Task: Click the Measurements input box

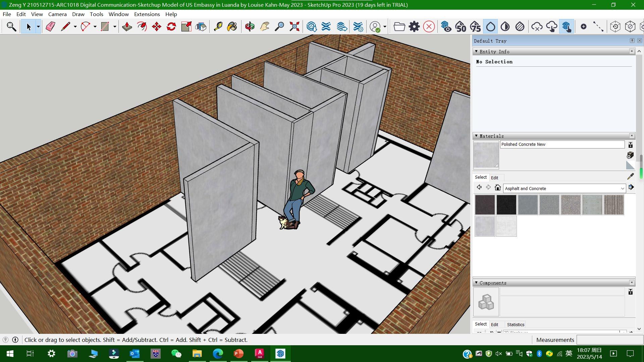Action: [x=609, y=340]
